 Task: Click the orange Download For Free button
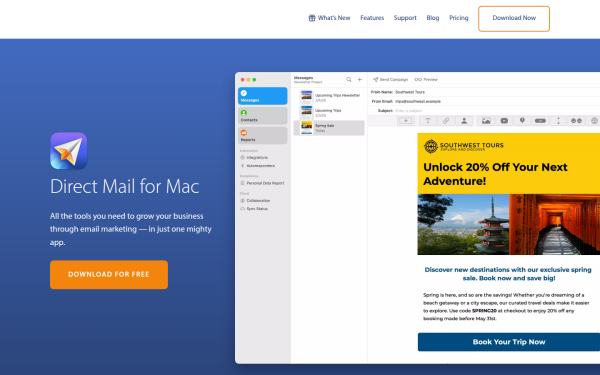[109, 274]
